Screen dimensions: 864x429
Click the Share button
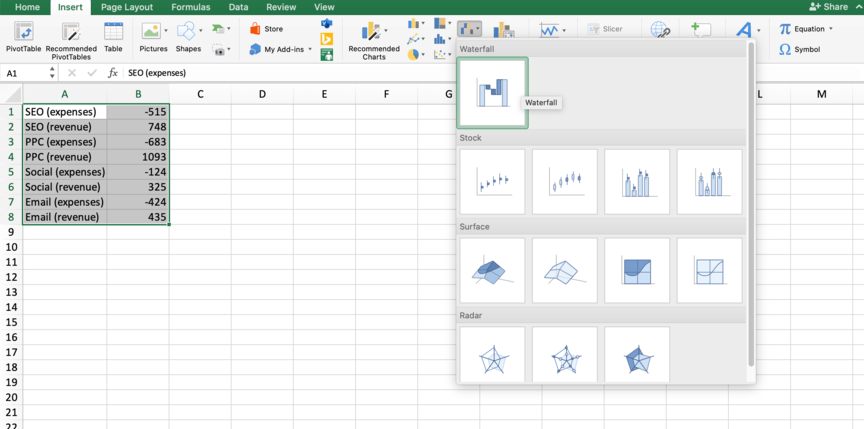point(829,7)
